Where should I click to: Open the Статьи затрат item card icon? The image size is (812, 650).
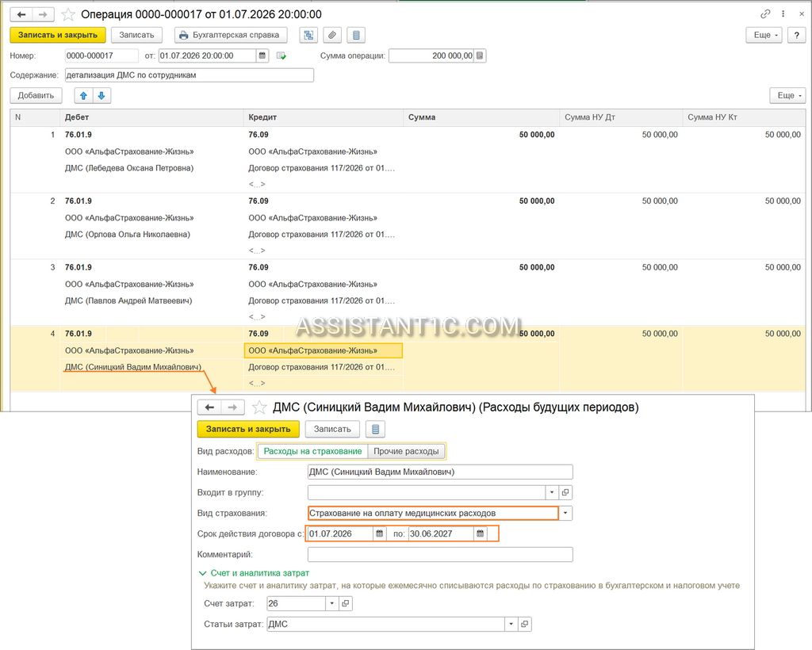tap(525, 624)
